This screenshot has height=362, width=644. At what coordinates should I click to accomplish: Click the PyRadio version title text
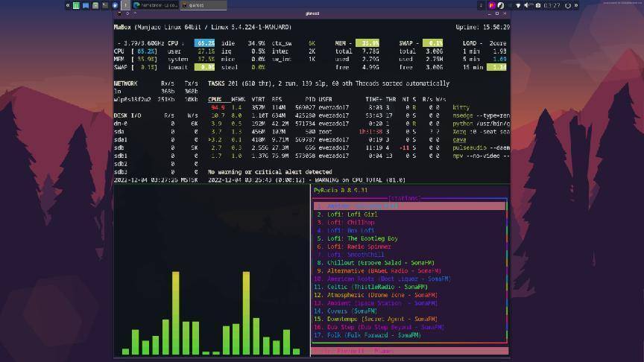point(341,190)
